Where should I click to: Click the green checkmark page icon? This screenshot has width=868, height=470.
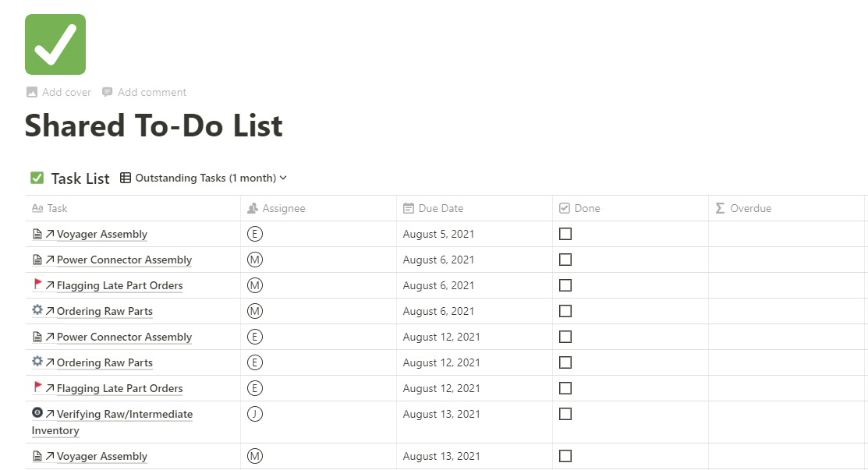[x=55, y=44]
